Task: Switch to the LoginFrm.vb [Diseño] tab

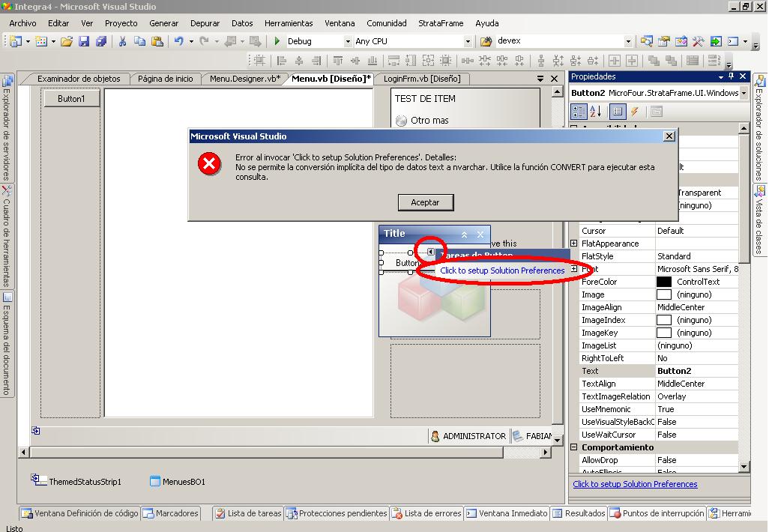Action: tap(422, 78)
